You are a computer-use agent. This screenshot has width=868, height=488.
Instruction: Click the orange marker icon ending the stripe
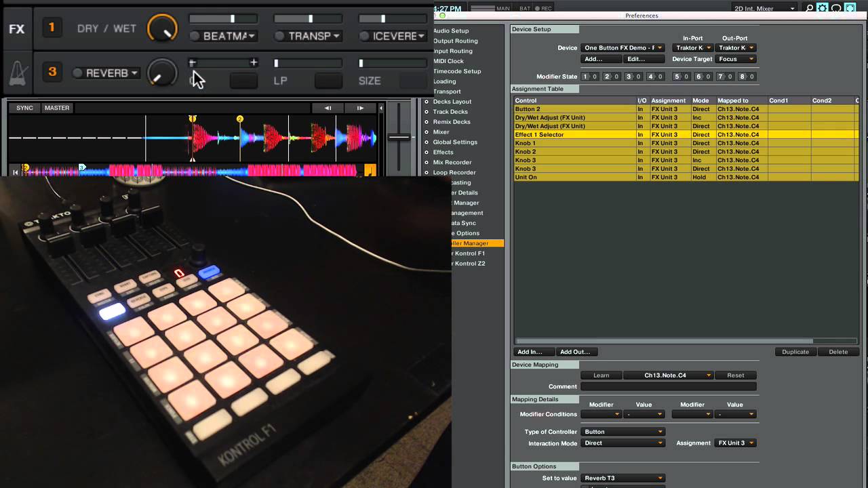tap(370, 170)
